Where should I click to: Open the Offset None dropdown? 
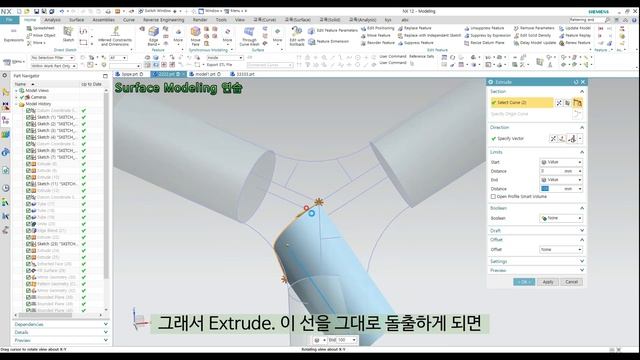point(561,249)
